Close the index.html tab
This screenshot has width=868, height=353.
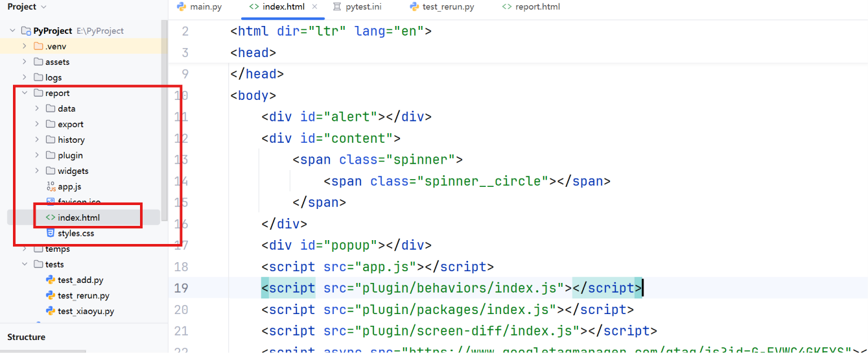(315, 6)
